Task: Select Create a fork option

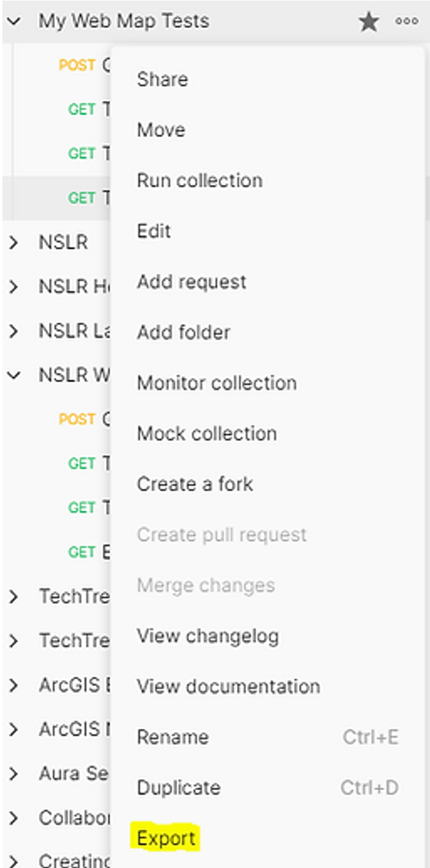Action: (195, 485)
